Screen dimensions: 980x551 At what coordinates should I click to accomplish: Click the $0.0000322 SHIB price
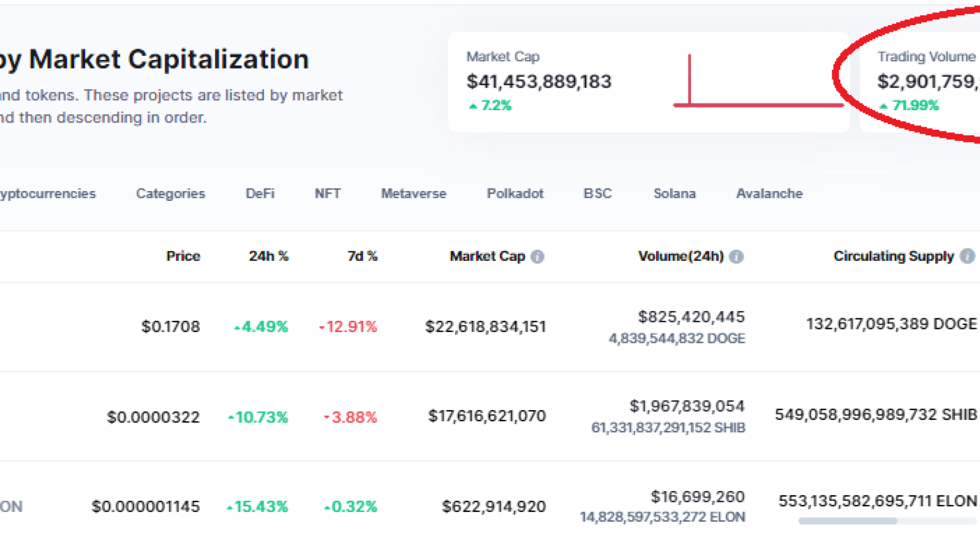click(x=153, y=417)
